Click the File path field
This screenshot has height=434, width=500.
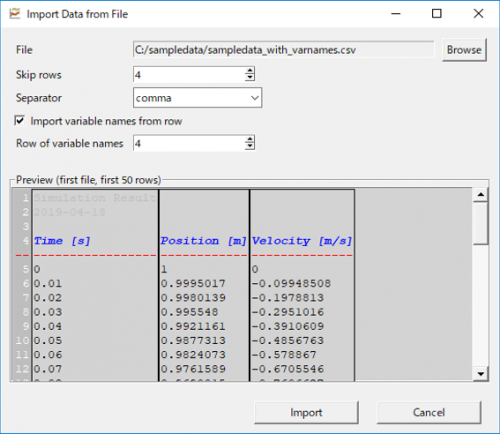click(284, 50)
